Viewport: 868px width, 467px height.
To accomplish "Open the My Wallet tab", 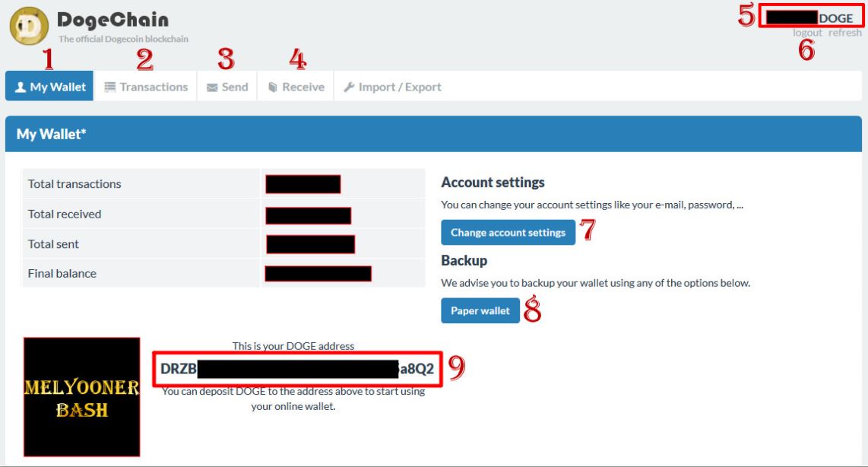I will [50, 87].
